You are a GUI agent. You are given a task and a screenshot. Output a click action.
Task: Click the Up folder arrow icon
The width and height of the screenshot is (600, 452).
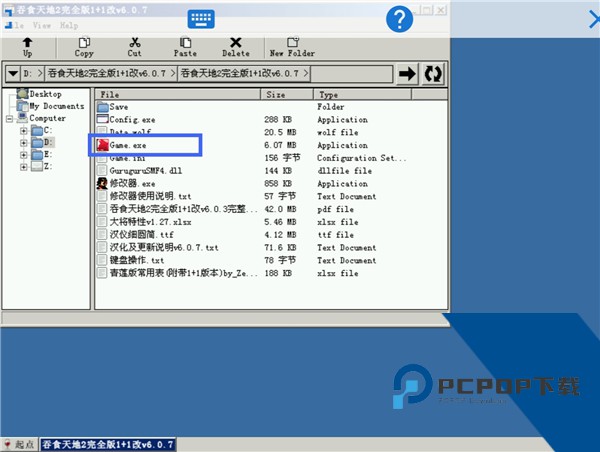pyautogui.click(x=27, y=42)
